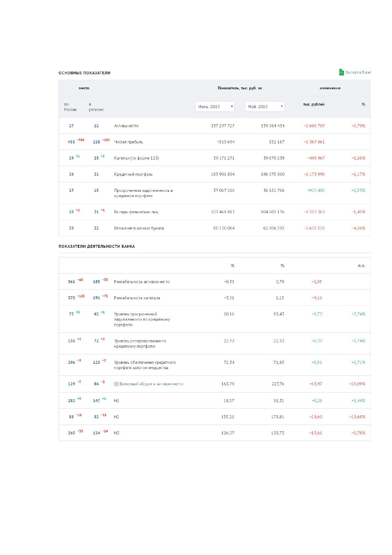Viewport: 392px width, 555px height.
Task: Click the plus icon beside Валютный оборот
Action: pyautogui.click(x=116, y=384)
